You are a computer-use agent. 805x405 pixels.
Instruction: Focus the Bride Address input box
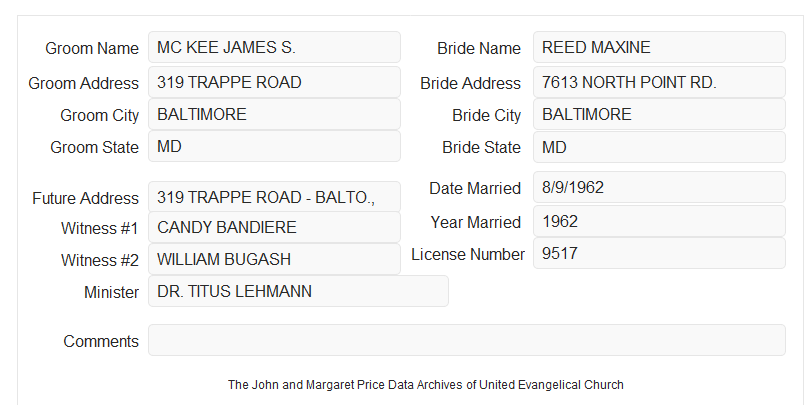(x=659, y=82)
